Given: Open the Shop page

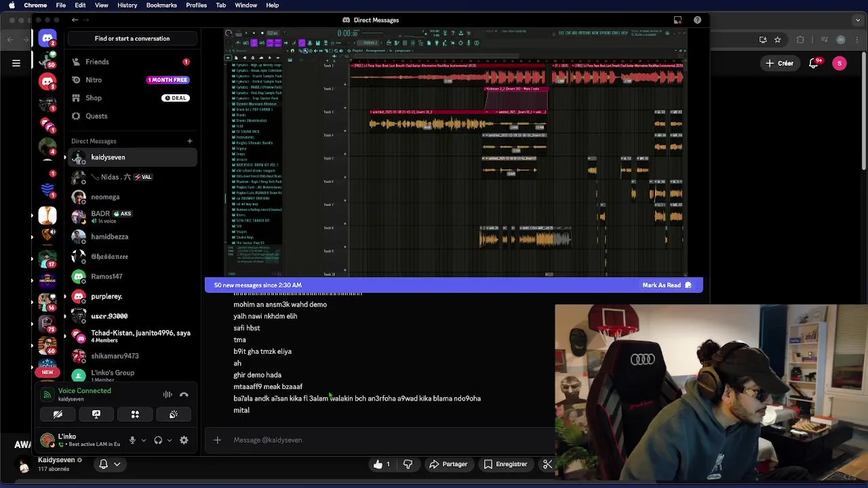Looking at the screenshot, I should click(x=132, y=98).
